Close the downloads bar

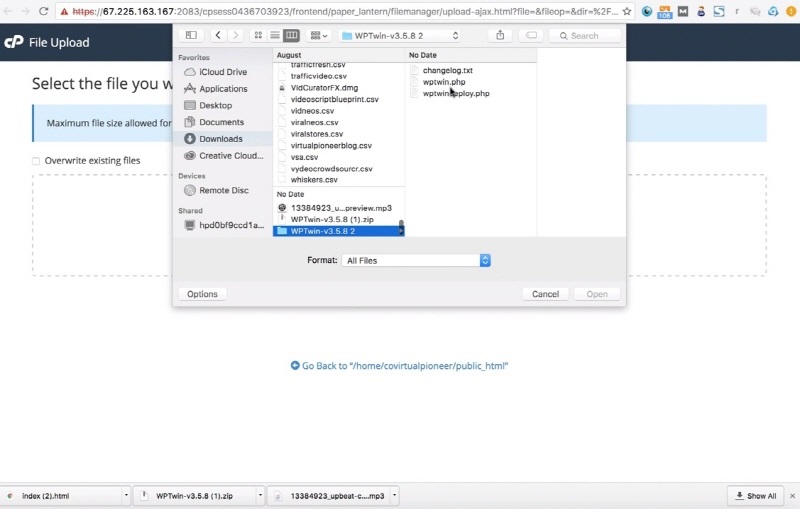pos(792,496)
